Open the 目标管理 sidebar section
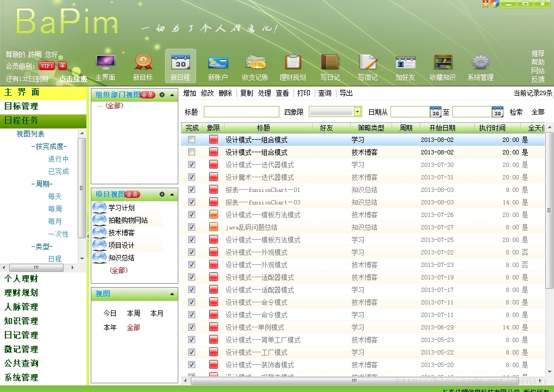This screenshot has height=392, width=554. tap(43, 107)
